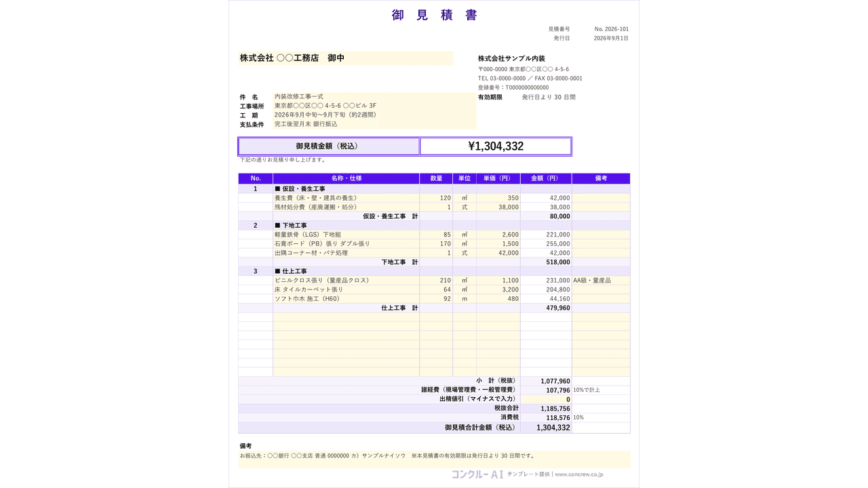
Task: Click the 小計(税抜) value 1,077,960
Action: coord(546,381)
